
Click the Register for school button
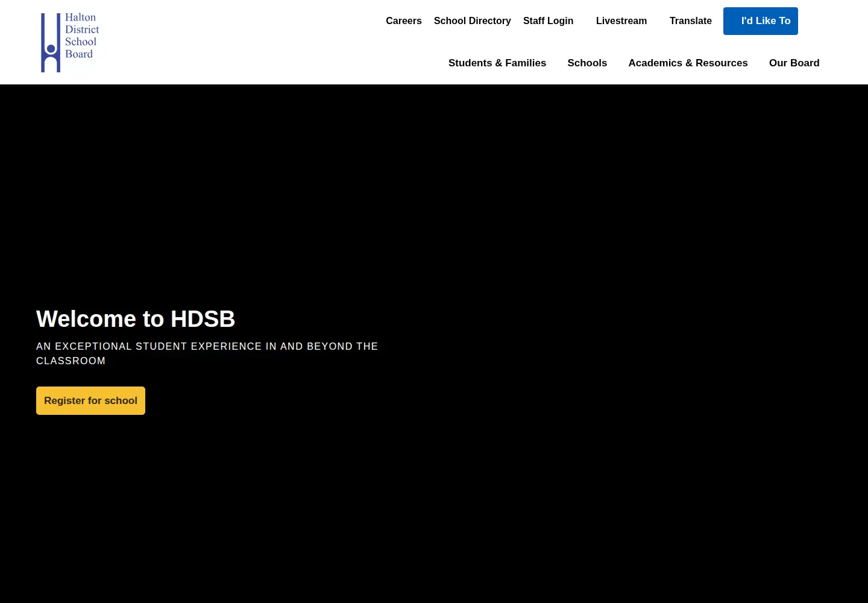(90, 400)
